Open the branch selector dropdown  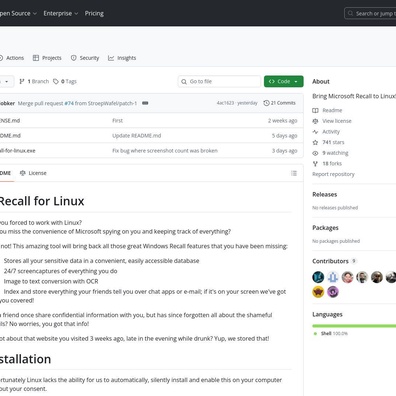pyautogui.click(x=7, y=81)
